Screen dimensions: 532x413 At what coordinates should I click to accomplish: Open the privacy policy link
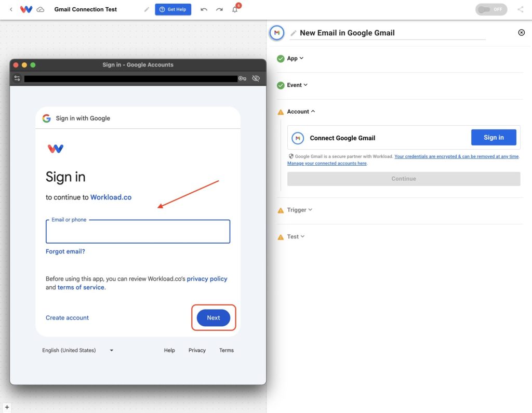tap(207, 278)
